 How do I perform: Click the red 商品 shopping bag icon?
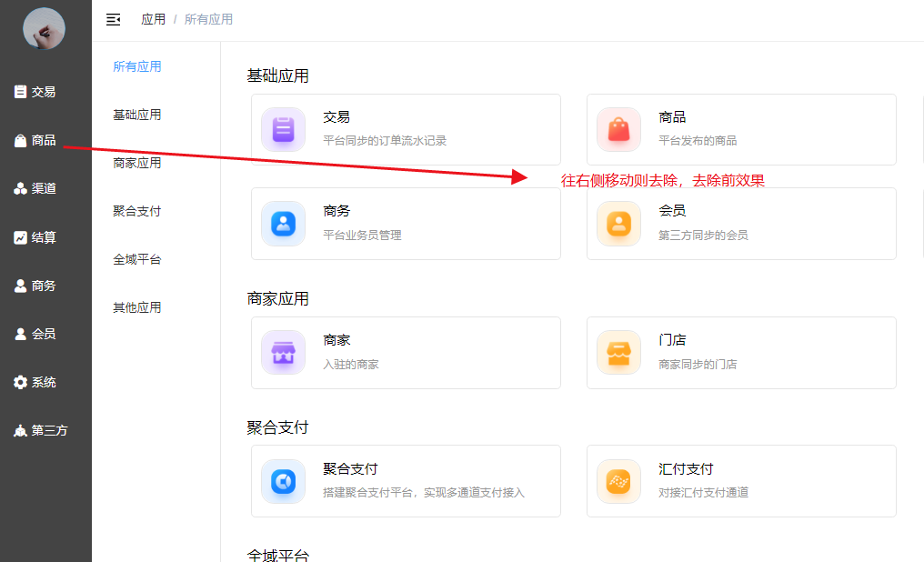[x=618, y=129]
